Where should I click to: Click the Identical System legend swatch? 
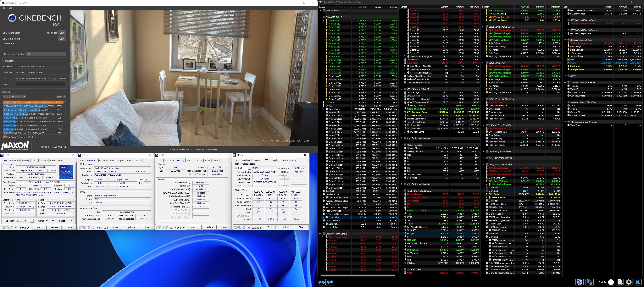click(19, 137)
